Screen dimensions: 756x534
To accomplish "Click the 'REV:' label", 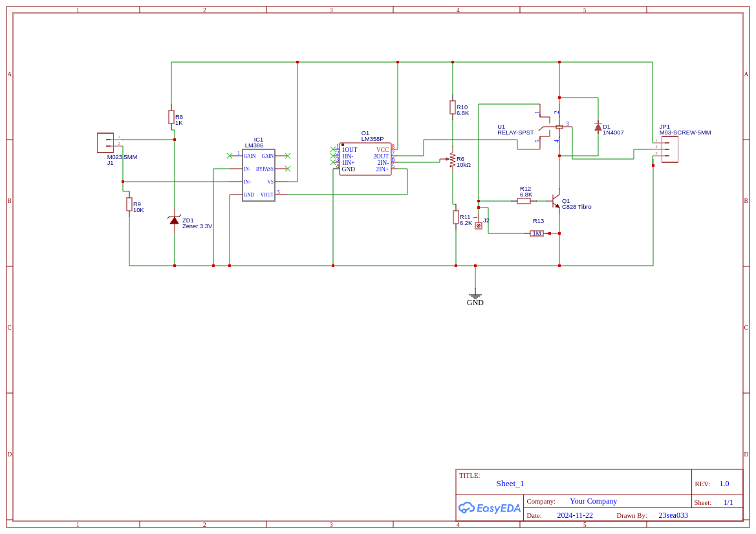I will click(702, 484).
